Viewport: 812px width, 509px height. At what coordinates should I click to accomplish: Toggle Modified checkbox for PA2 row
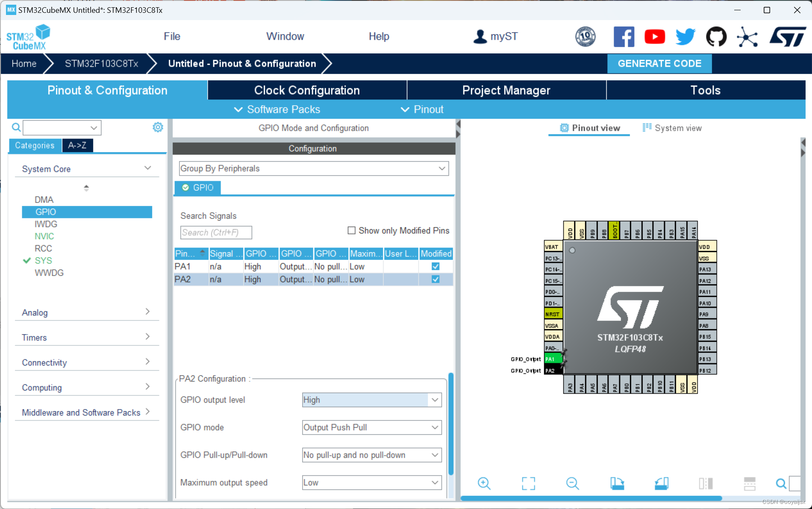coord(435,279)
